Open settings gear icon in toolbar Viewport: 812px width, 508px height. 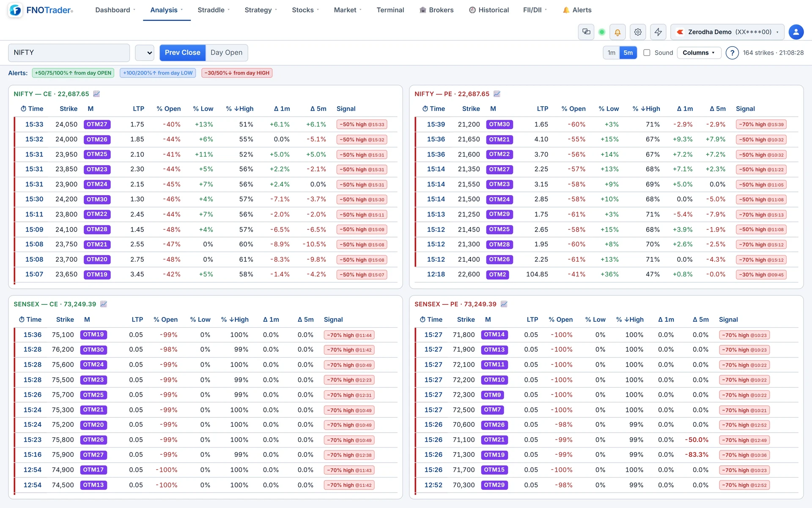(x=638, y=32)
